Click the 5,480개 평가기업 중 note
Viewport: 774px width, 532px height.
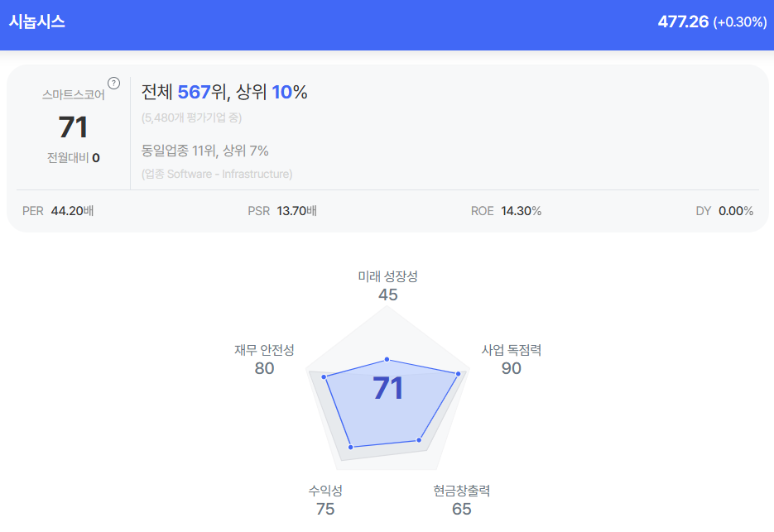pyautogui.click(x=191, y=117)
